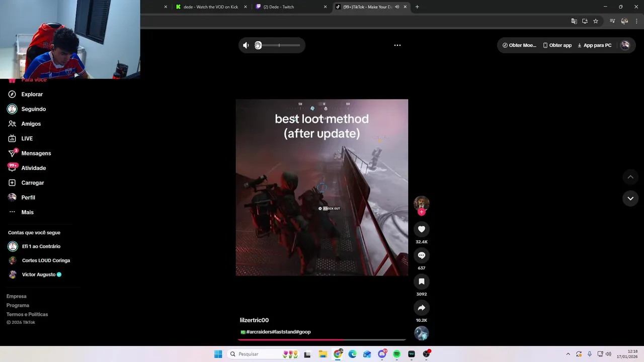Screen dimensions: 644x362
Task: Click the Obter Moedas button
Action: pyautogui.click(x=519, y=45)
